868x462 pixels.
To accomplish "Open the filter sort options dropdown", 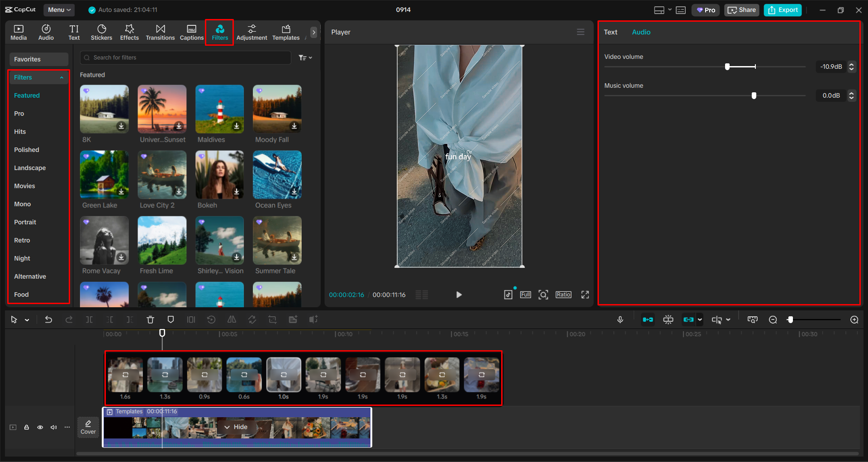I will pyautogui.click(x=305, y=57).
